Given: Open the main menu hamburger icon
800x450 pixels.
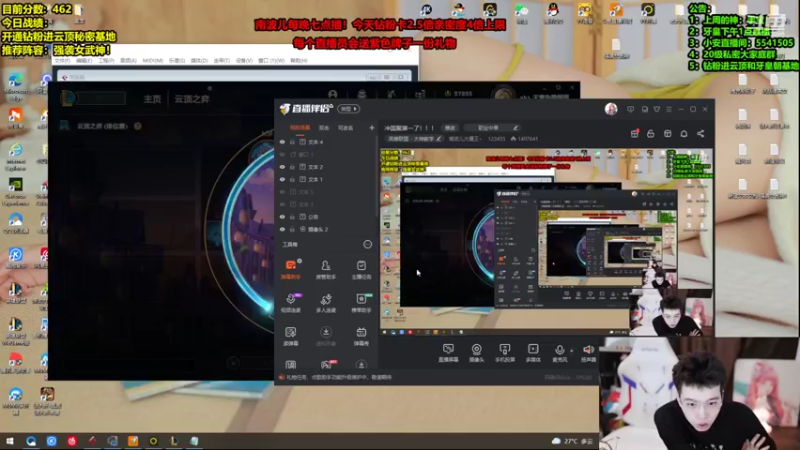Looking at the screenshot, I should point(669,109).
